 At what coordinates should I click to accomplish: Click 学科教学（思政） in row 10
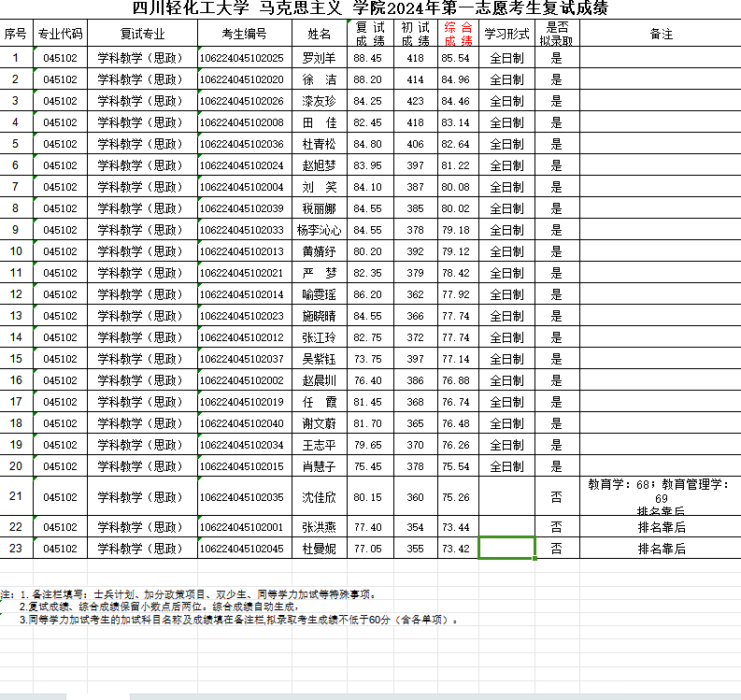(142, 251)
